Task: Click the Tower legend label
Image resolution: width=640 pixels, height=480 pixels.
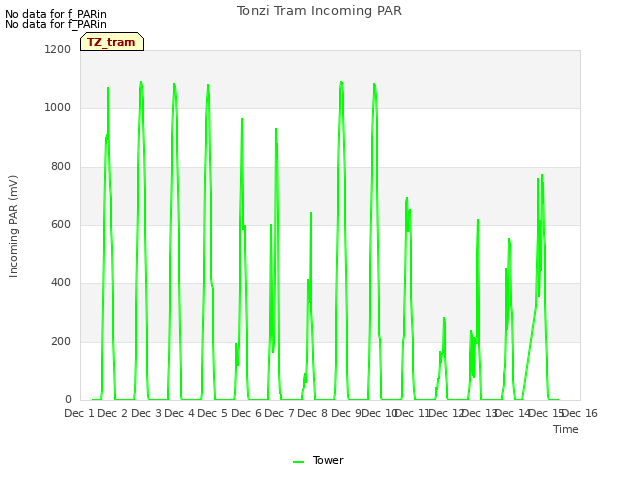Action: (x=328, y=460)
